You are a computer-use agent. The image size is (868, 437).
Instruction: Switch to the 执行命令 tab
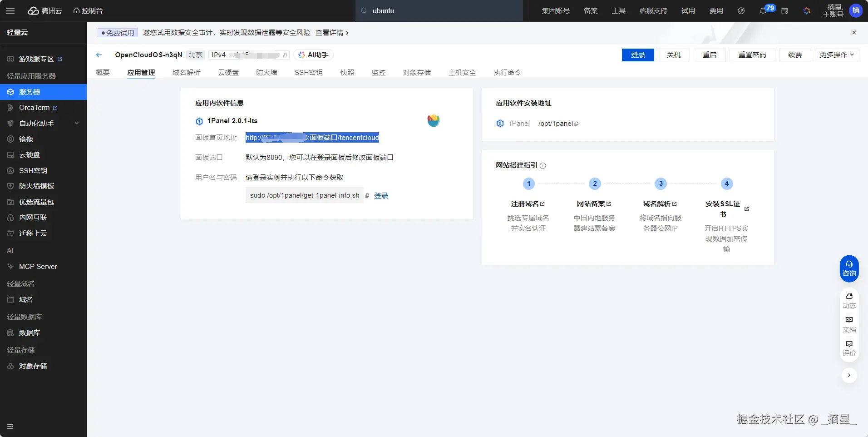tap(508, 73)
